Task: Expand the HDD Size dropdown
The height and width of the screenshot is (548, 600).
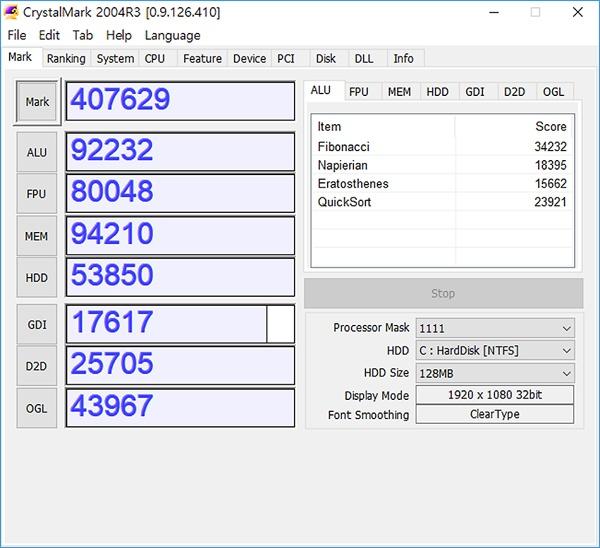Action: click(x=495, y=373)
